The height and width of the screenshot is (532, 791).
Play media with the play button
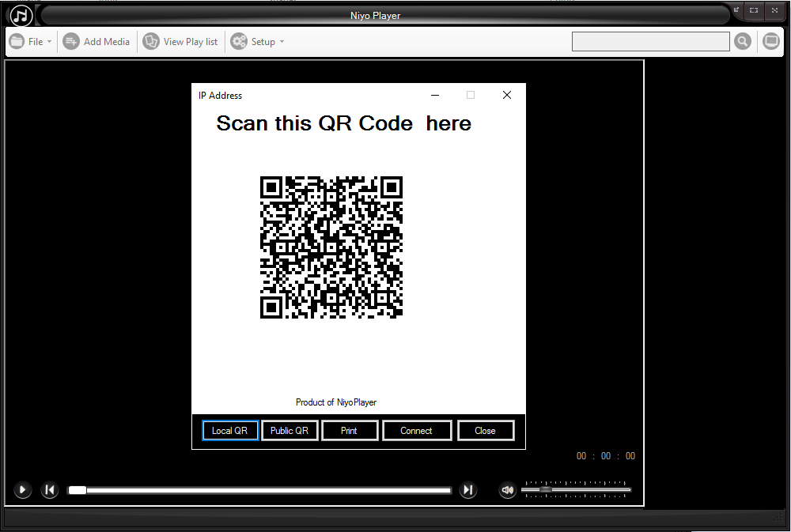23,489
